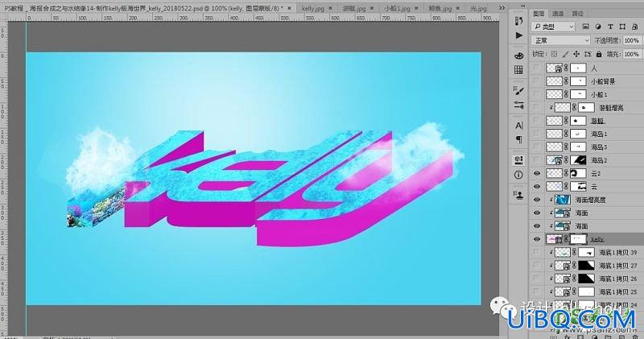Switch to the kelly.jpg document tab
This screenshot has height=339, width=644.
pyautogui.click(x=313, y=8)
